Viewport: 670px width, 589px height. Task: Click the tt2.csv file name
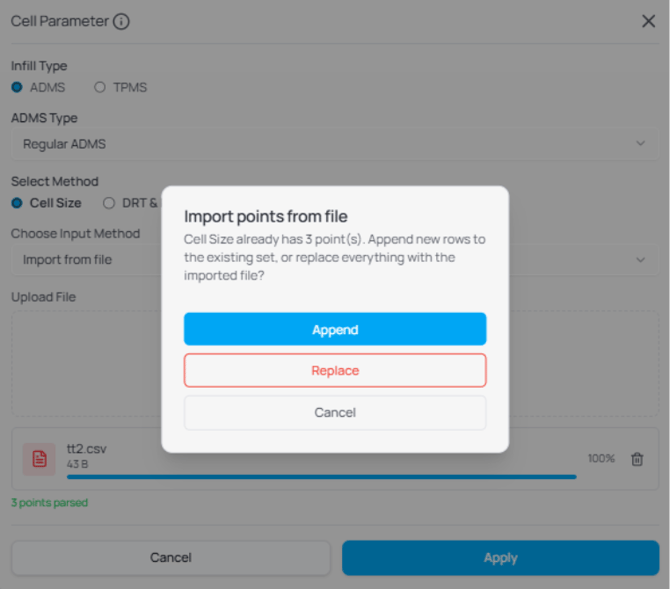coord(87,449)
